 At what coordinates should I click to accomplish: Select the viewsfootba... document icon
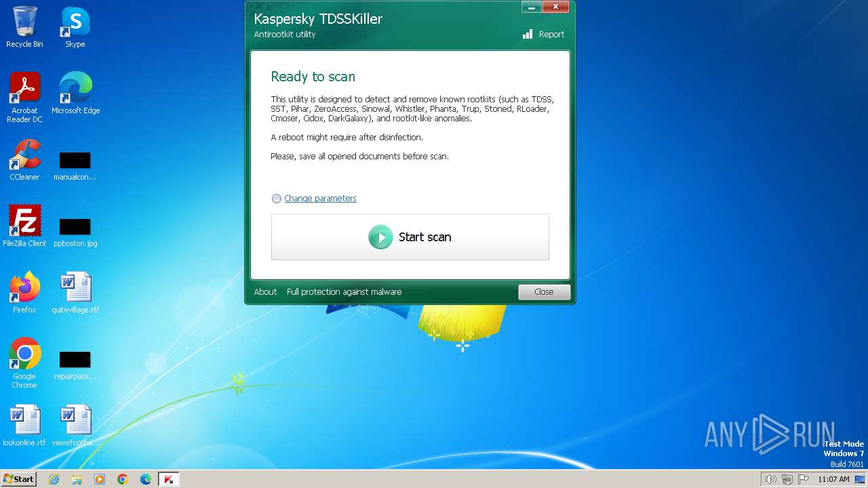coord(75,425)
